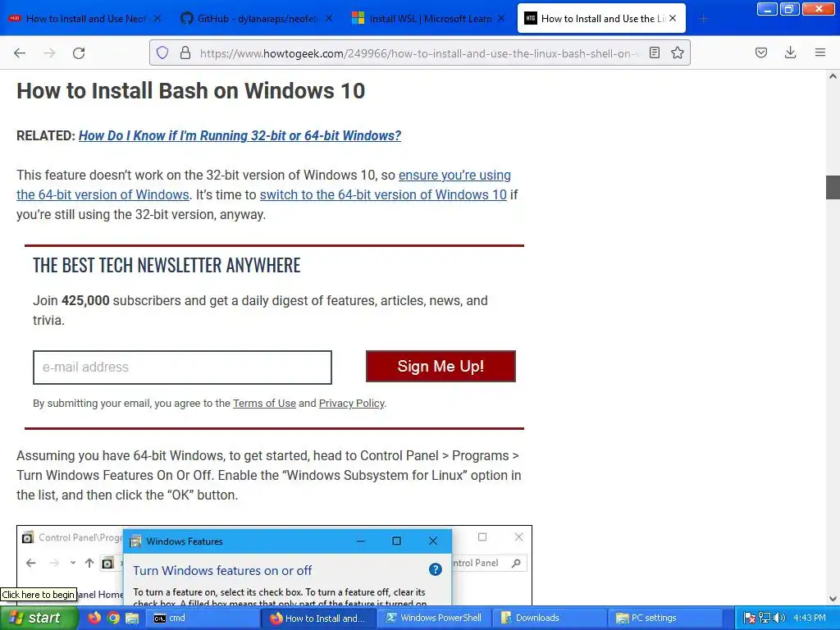Open the Firefox downloads panel
Image resolution: width=840 pixels, height=630 pixels.
(x=790, y=52)
